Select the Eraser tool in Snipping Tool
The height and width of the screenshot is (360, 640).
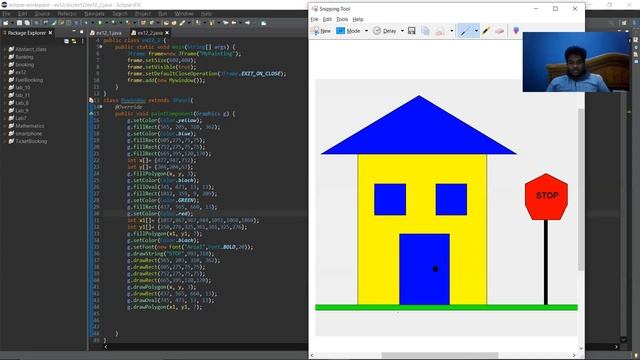(x=500, y=31)
